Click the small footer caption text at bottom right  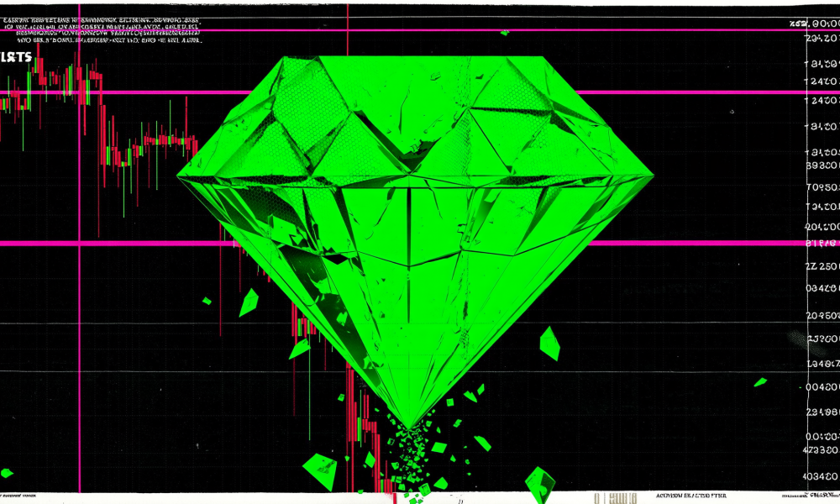tap(691, 496)
